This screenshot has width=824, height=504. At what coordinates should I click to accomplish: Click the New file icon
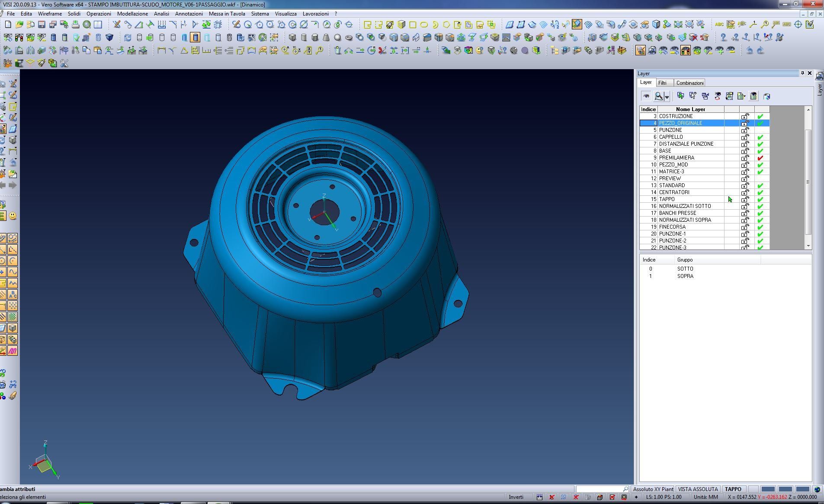point(8,25)
